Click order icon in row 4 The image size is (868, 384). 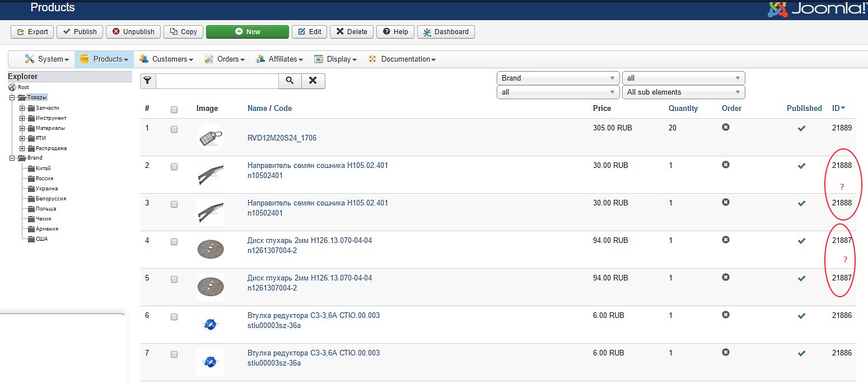(726, 240)
